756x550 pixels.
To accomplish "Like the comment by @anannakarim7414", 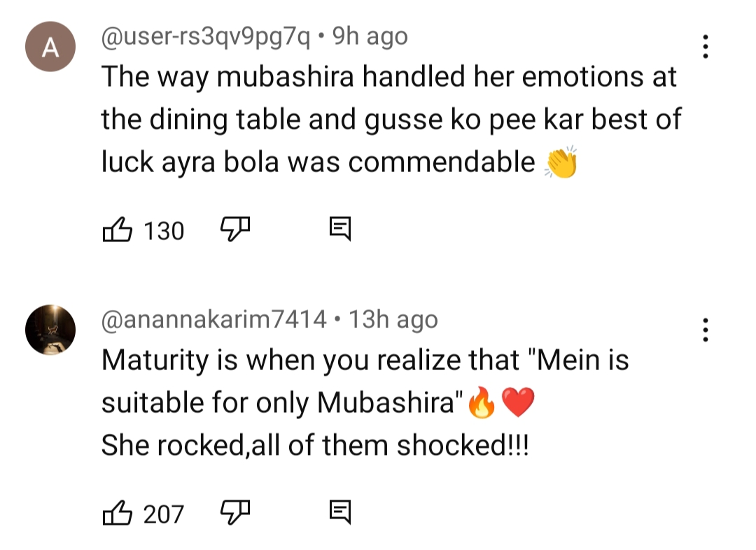I will point(118,514).
